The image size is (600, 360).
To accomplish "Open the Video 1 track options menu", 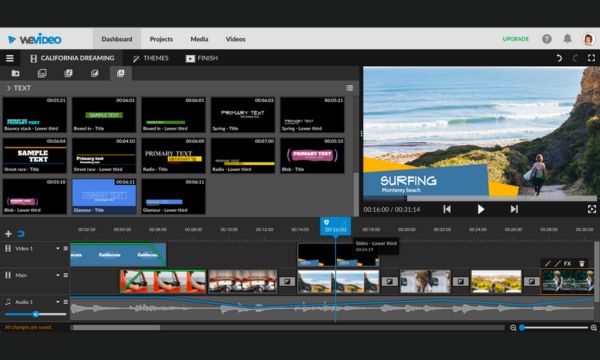I will [x=65, y=248].
